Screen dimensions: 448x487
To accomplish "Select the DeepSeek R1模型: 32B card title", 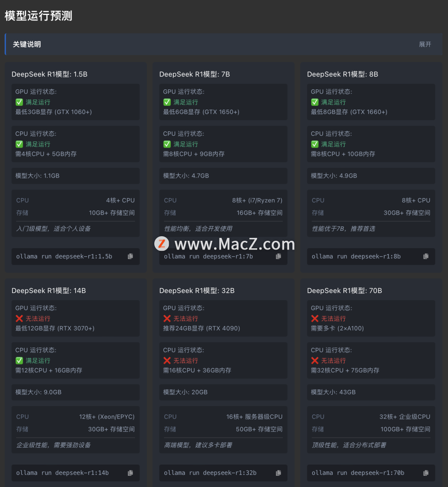I will tap(197, 291).
